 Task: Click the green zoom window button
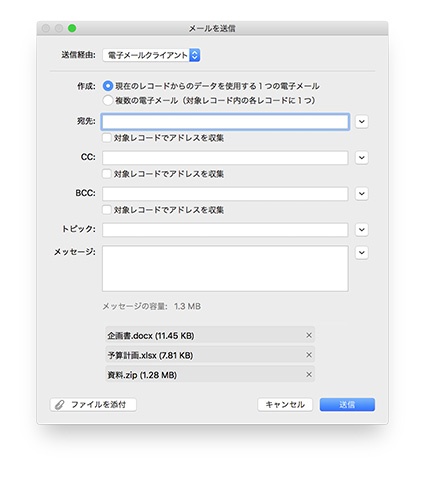(x=72, y=29)
